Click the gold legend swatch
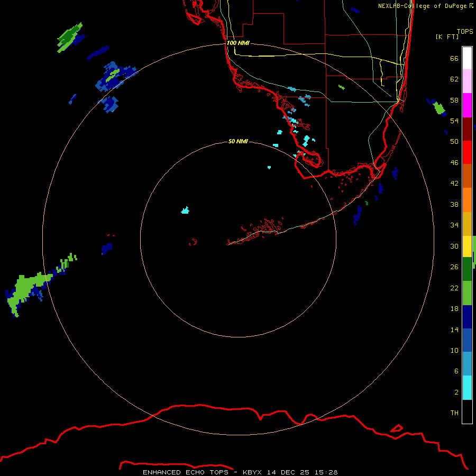476x476 pixels. [x=467, y=224]
